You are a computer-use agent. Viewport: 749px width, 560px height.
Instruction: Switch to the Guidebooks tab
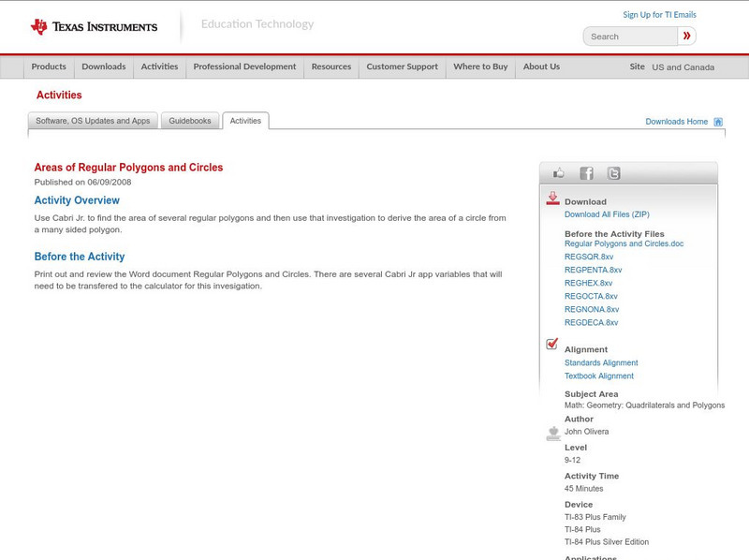click(x=190, y=121)
